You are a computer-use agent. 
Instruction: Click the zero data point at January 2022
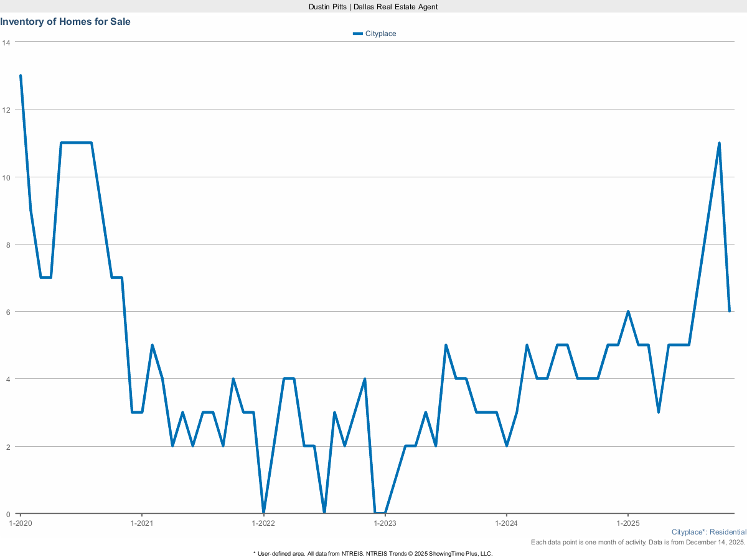click(263, 513)
